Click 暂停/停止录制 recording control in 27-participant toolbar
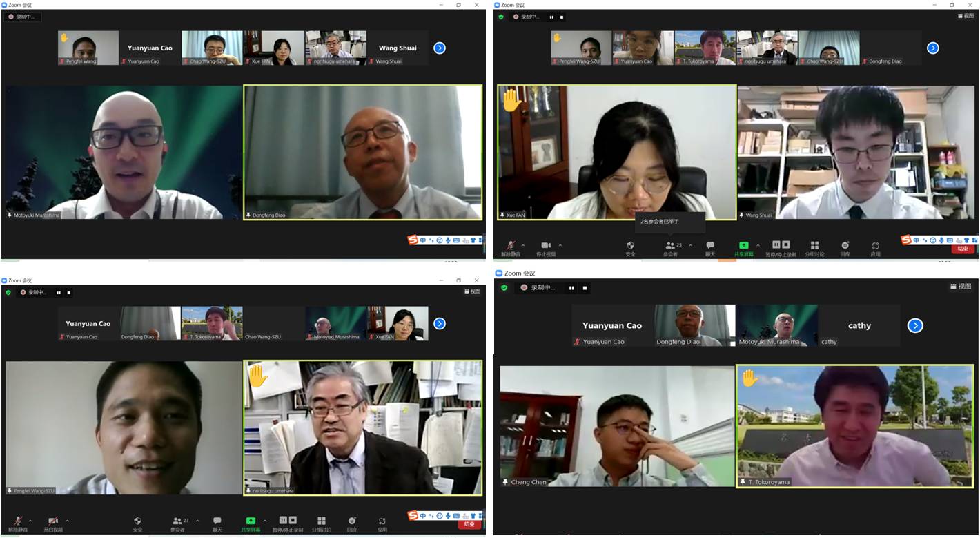 click(x=288, y=524)
